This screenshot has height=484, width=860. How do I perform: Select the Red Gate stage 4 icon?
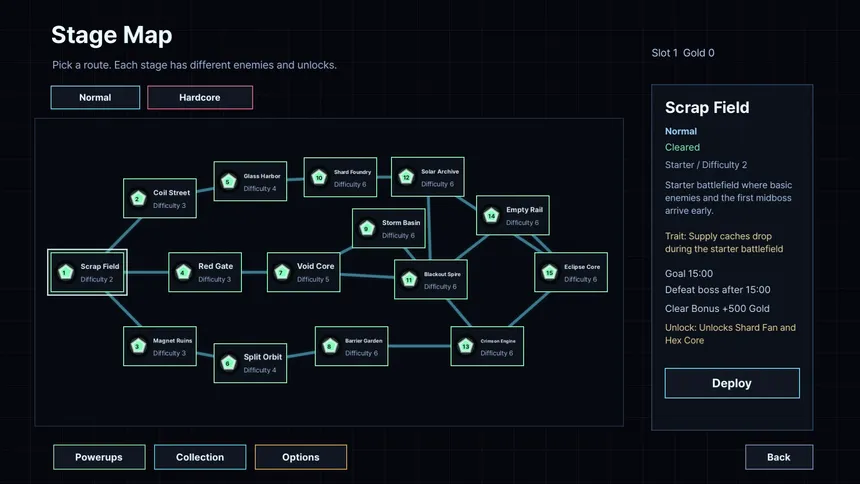tap(183, 272)
